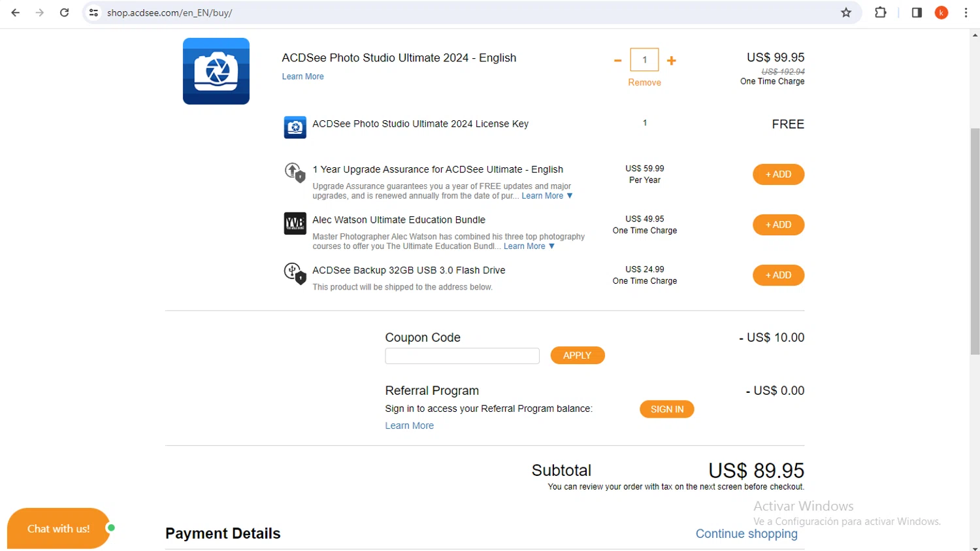This screenshot has height=551, width=980.
Task: Open Learn More under Photo Studio Ultimate
Action: coord(302,76)
